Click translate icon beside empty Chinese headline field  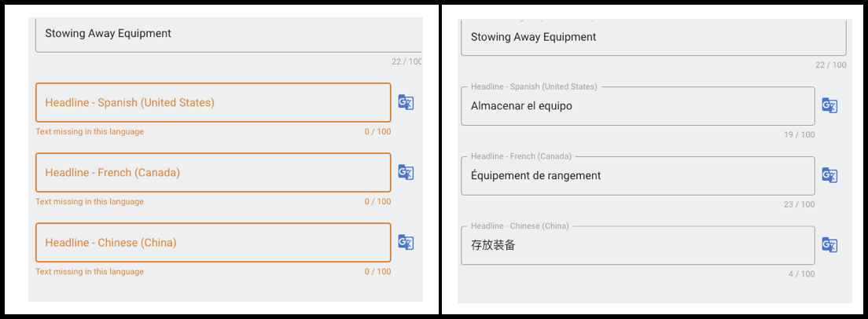406,242
